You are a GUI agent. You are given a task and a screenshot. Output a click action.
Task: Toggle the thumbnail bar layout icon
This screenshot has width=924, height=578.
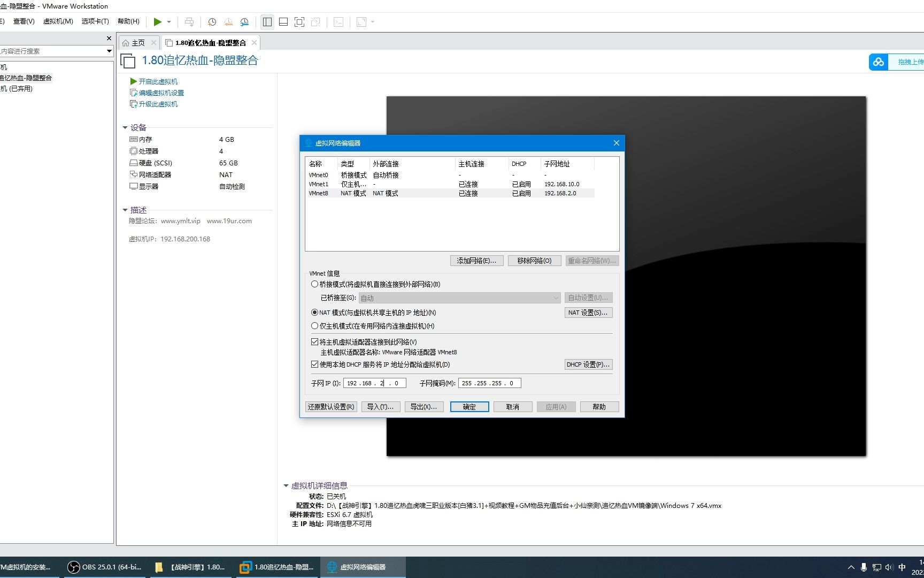[283, 22]
